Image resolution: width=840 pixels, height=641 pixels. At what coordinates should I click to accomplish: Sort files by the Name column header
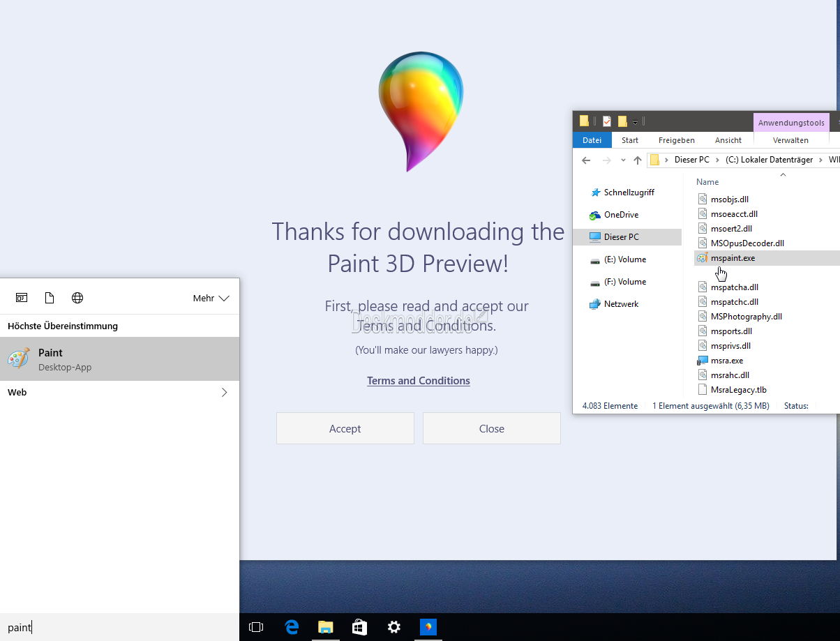(707, 182)
